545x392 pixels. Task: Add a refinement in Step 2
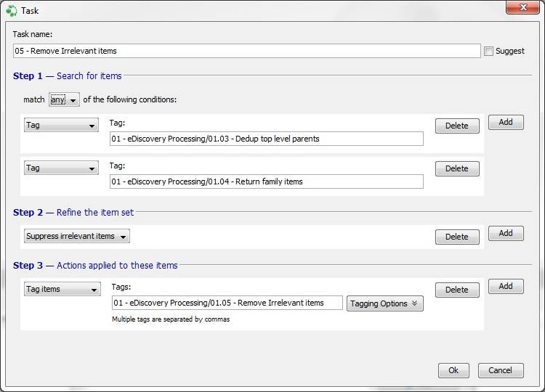tap(506, 233)
